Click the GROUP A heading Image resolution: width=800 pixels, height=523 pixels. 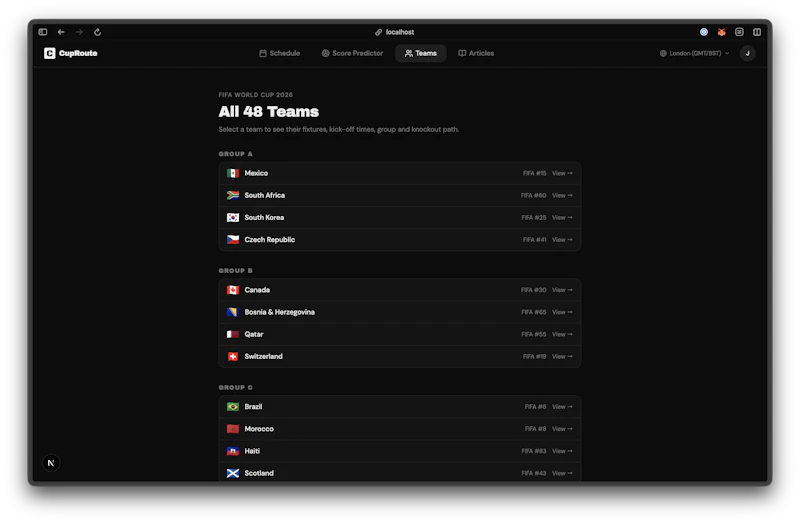(235, 154)
